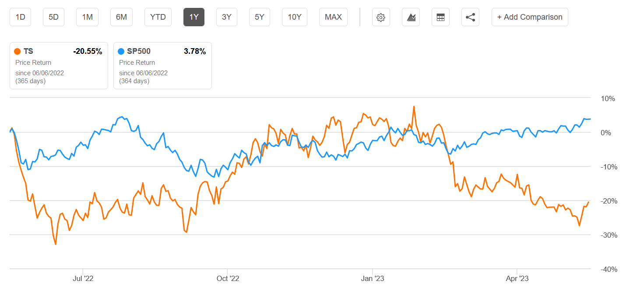Open chart settings via the gear icon
Viewport: 644px width, 295px height.
click(x=380, y=17)
